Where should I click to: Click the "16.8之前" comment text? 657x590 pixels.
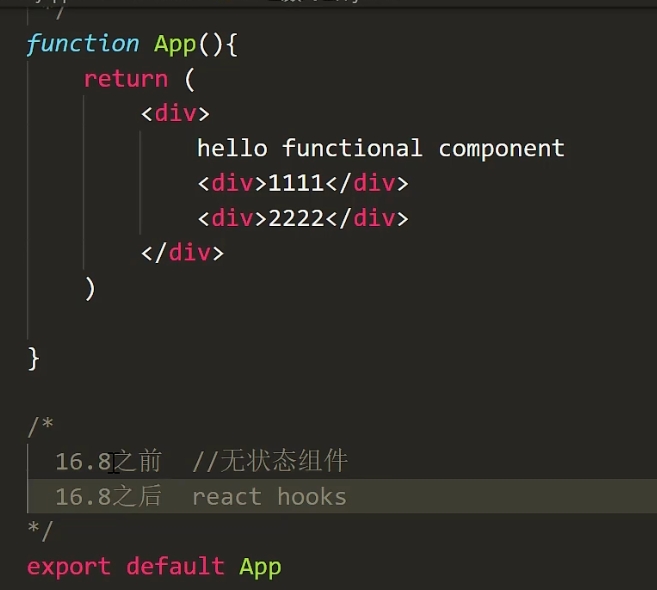click(x=108, y=461)
